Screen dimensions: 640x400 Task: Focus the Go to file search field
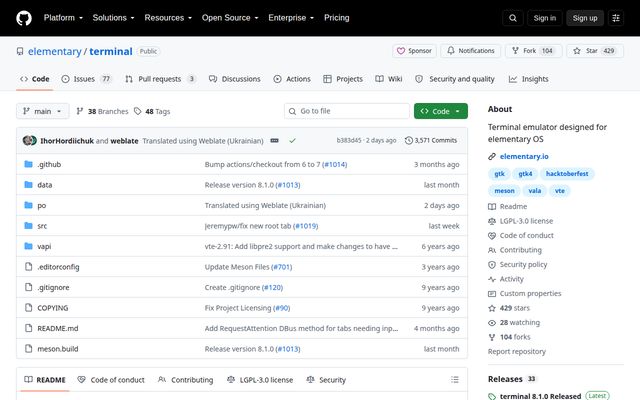347,111
